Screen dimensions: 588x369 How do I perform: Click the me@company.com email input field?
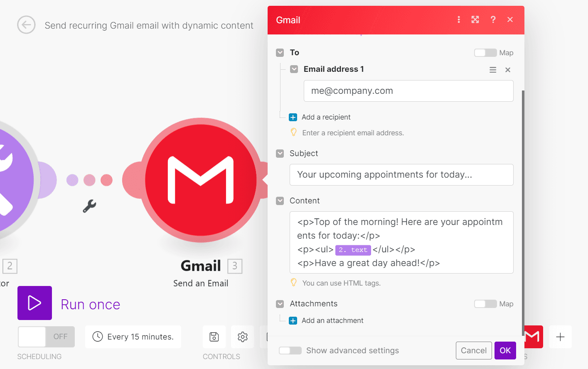tap(408, 90)
